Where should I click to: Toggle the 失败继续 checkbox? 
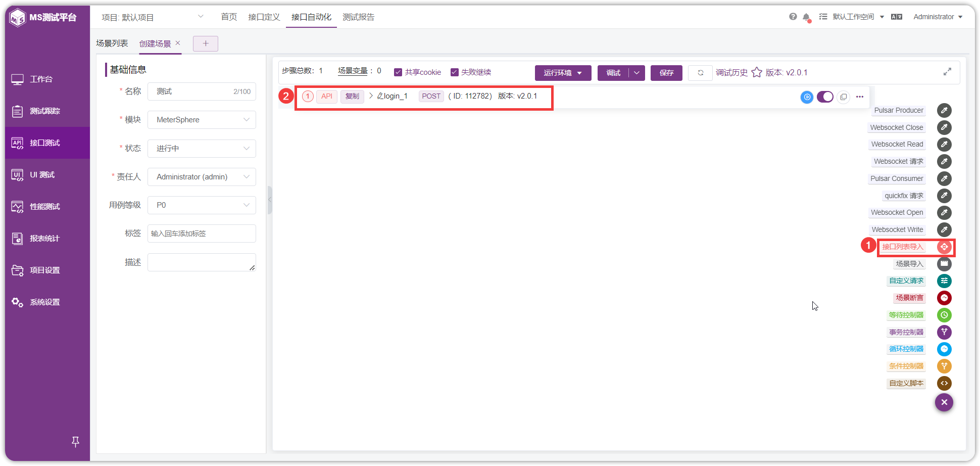tap(455, 72)
